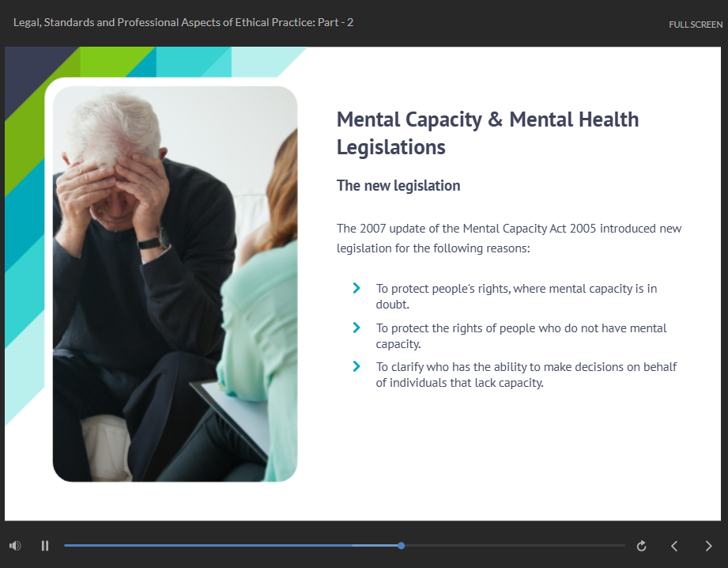This screenshot has height=568, width=728.
Task: Advance to the next slide arrow
Action: point(708,546)
